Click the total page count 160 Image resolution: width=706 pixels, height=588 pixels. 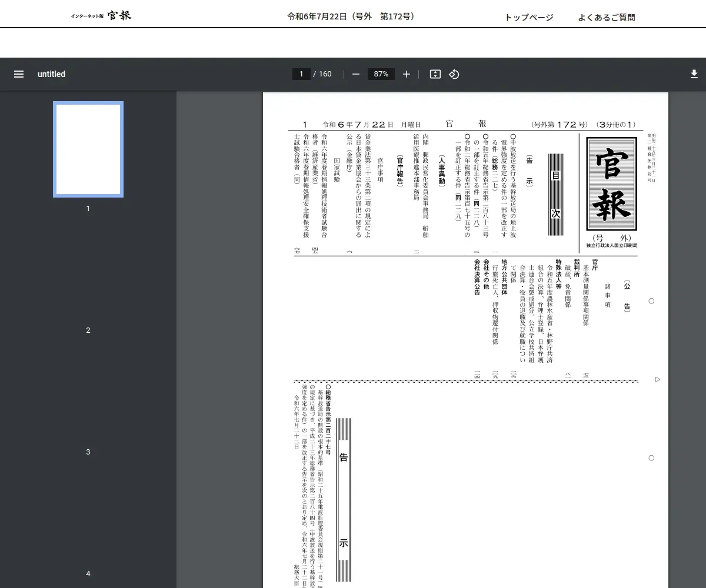pyautogui.click(x=325, y=74)
